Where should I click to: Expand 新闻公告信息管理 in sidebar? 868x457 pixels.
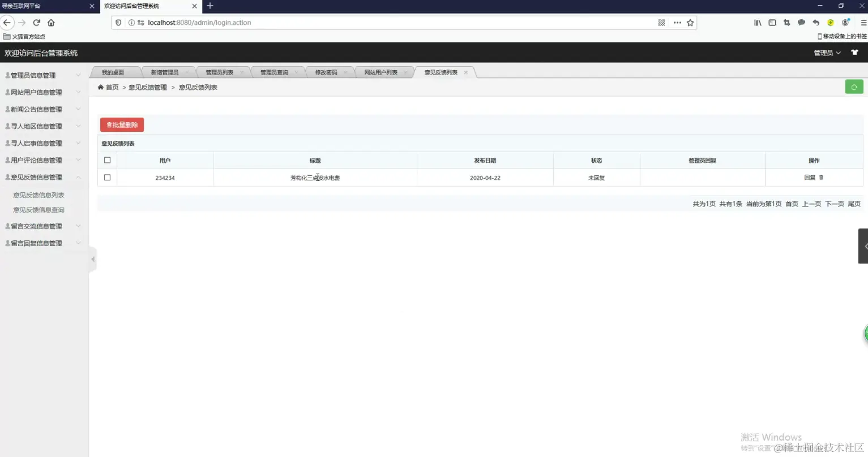click(x=44, y=109)
